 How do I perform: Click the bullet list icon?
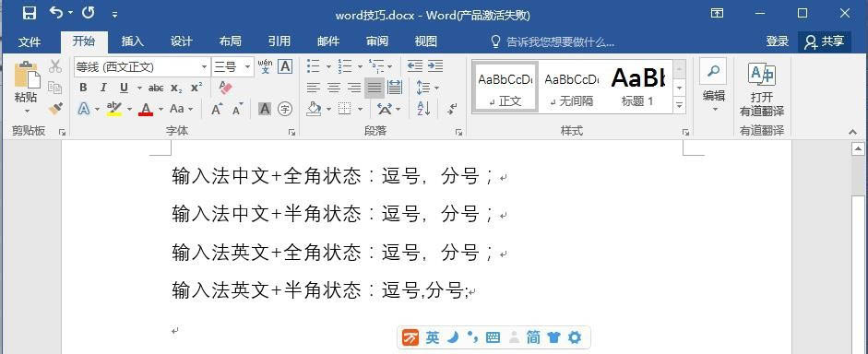pyautogui.click(x=314, y=66)
